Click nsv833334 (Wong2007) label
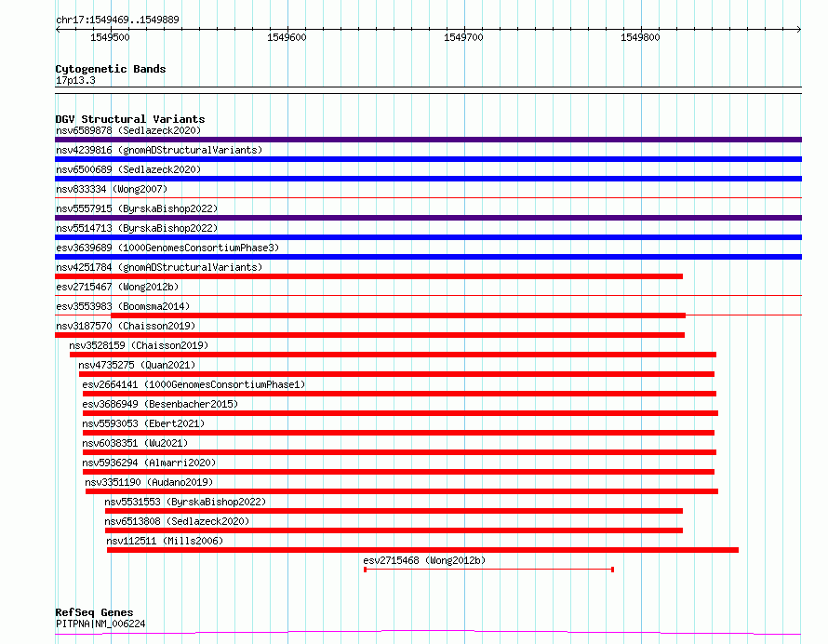 coord(112,189)
